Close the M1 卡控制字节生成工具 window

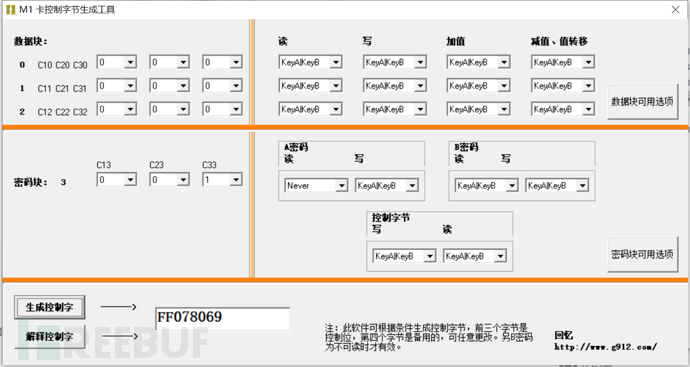tap(675, 9)
